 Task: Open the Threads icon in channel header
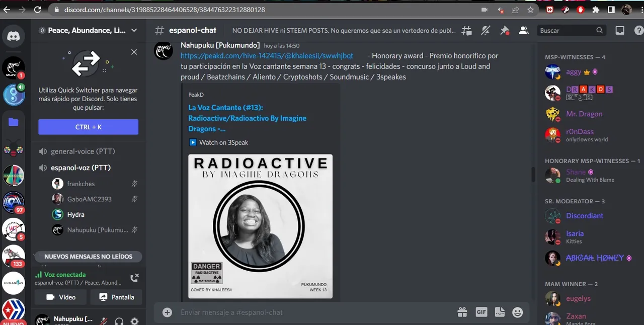click(467, 31)
